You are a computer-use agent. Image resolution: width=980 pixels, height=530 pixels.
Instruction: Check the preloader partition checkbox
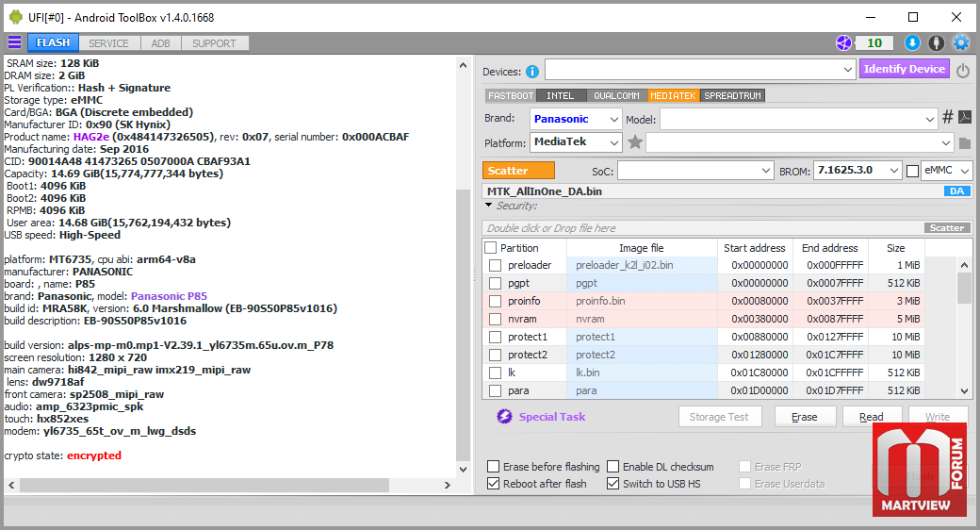coord(495,265)
